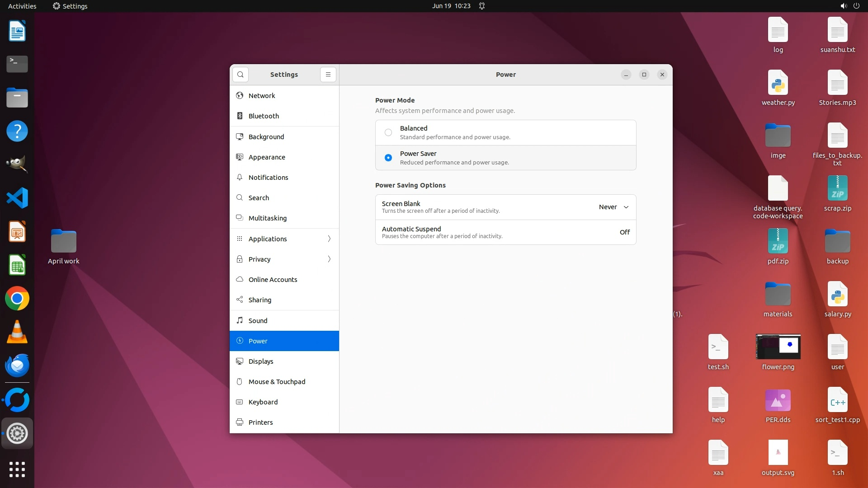Expand the Privacy section chevron
This screenshot has height=488, width=868.
tap(329, 259)
